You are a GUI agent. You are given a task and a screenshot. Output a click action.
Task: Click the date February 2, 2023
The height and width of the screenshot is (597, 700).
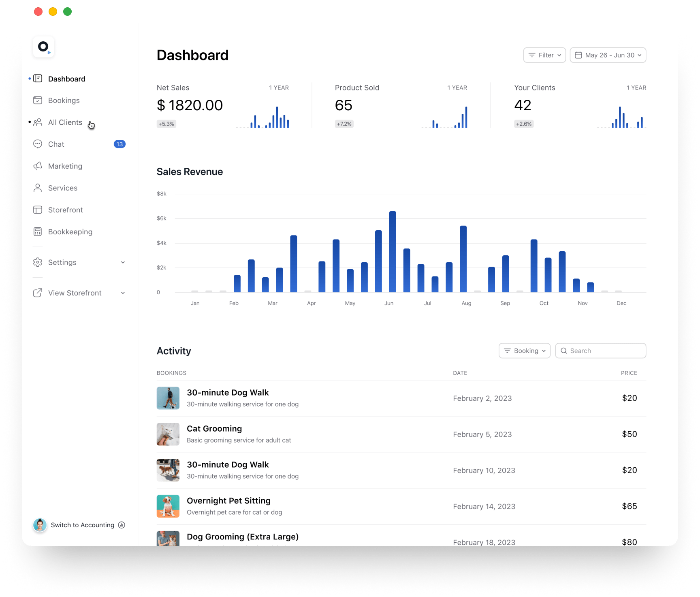click(482, 398)
